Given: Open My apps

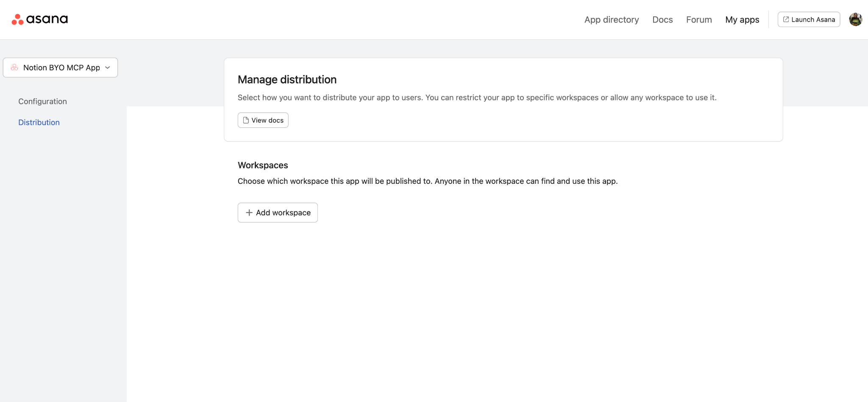Looking at the screenshot, I should (742, 19).
